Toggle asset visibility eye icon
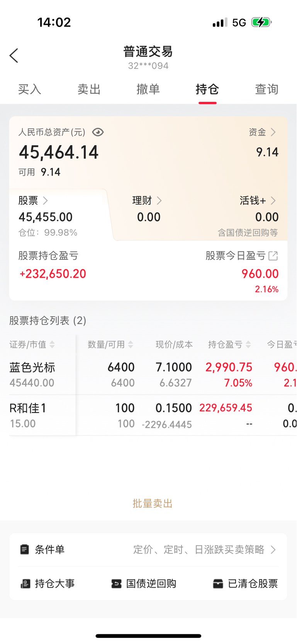Image resolution: width=297 pixels, height=644 pixels. 98,132
